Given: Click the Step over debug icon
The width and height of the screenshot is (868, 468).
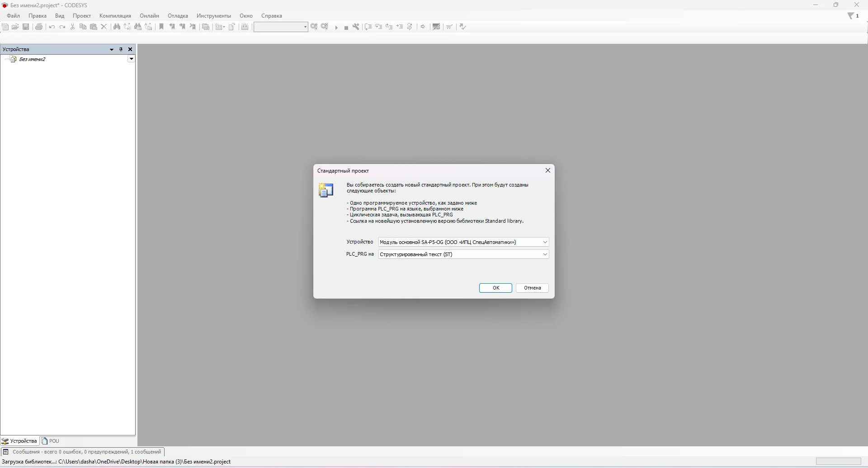Looking at the screenshot, I should tap(368, 27).
